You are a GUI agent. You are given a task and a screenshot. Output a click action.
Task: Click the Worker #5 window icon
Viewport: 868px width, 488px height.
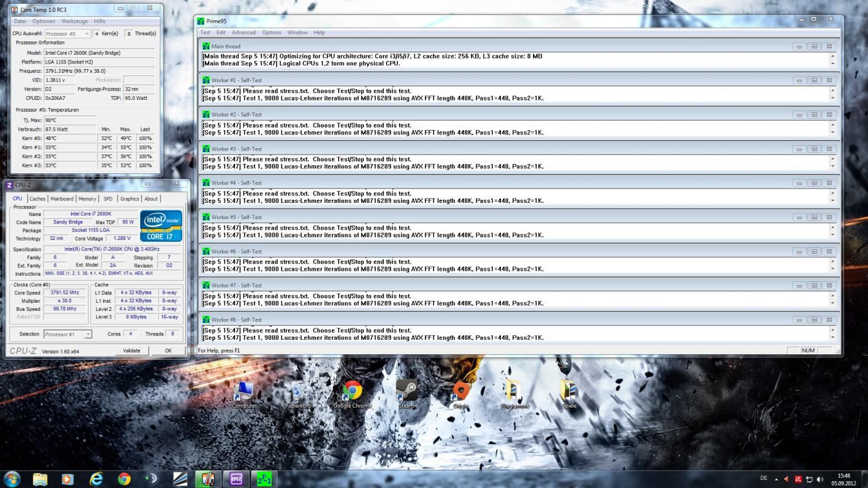(206, 217)
